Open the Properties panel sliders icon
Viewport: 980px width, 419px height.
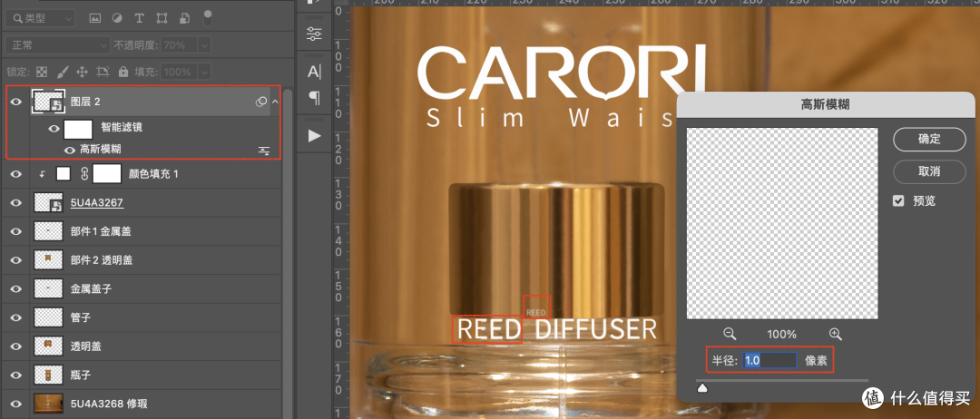pos(314,34)
